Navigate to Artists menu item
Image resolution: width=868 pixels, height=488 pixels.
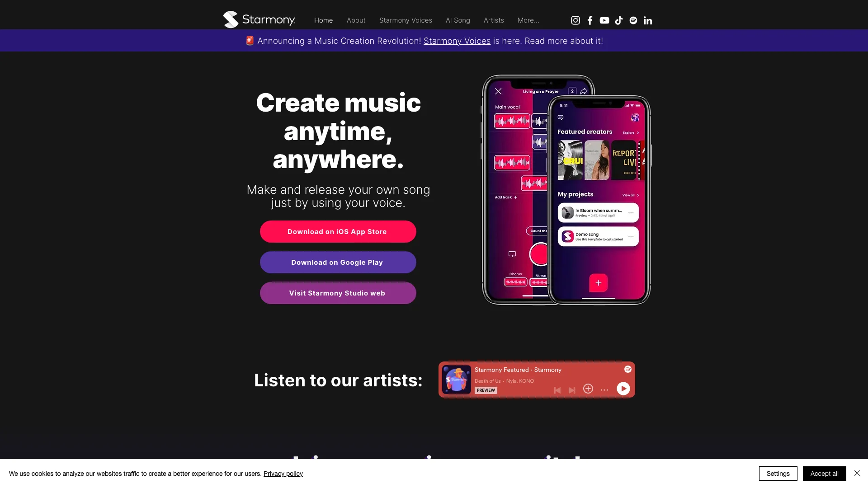pyautogui.click(x=494, y=20)
